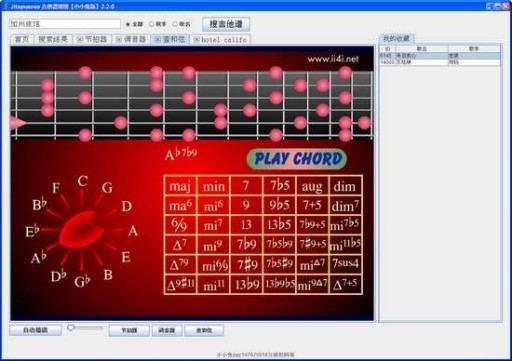Choose the ma6 chord type cell

click(180, 205)
